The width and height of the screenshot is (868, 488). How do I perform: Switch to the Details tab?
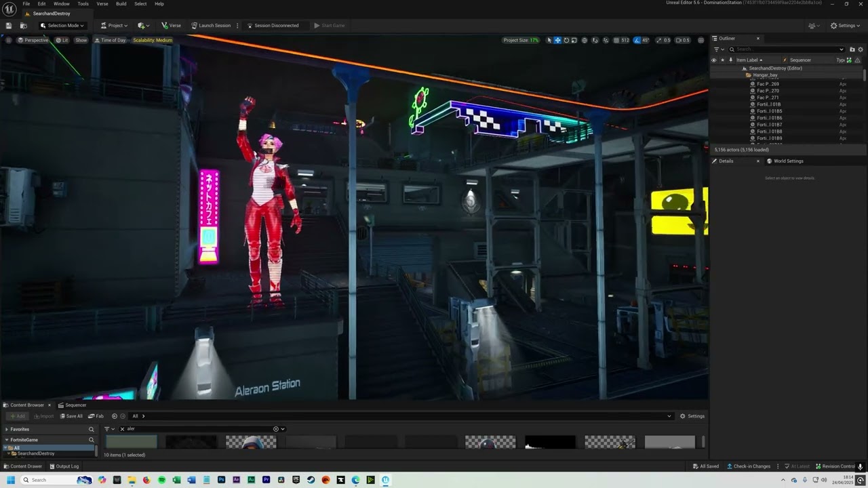tap(726, 161)
